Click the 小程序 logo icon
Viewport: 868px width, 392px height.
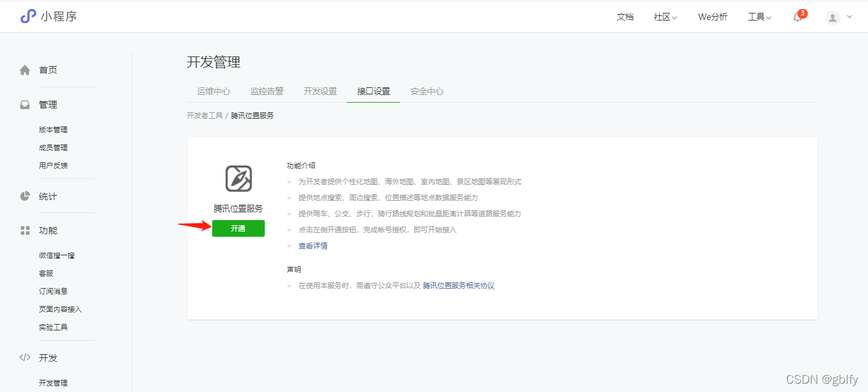pos(28,16)
